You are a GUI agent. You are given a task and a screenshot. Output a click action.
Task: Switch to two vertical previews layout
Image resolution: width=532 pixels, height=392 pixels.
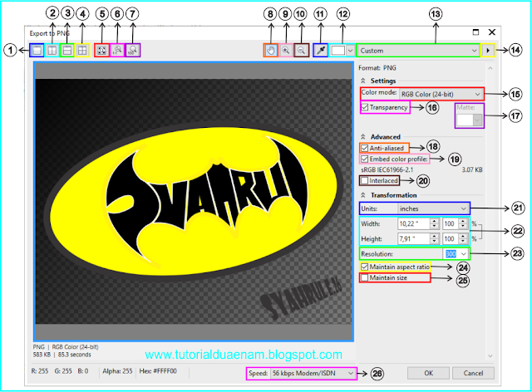(52, 51)
